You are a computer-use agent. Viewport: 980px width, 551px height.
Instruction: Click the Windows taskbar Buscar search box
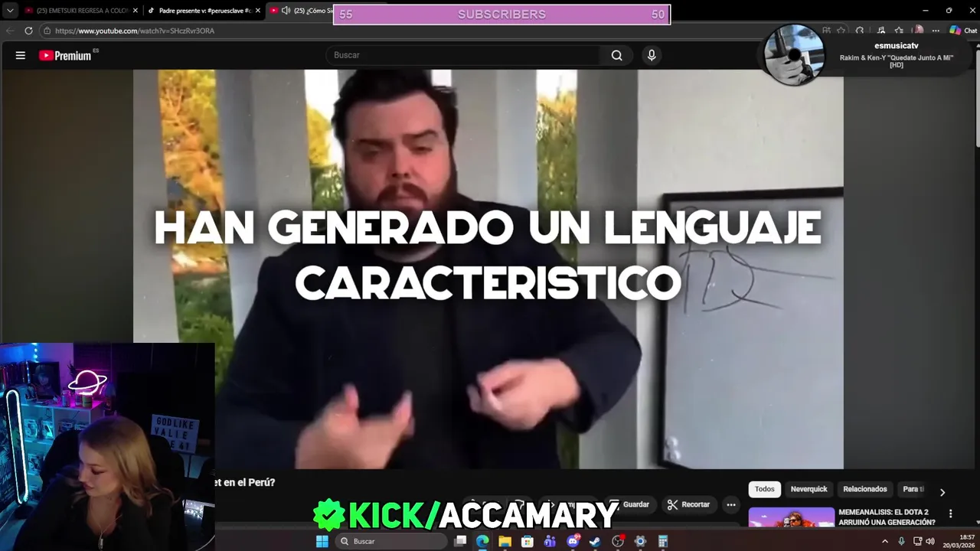[393, 541]
